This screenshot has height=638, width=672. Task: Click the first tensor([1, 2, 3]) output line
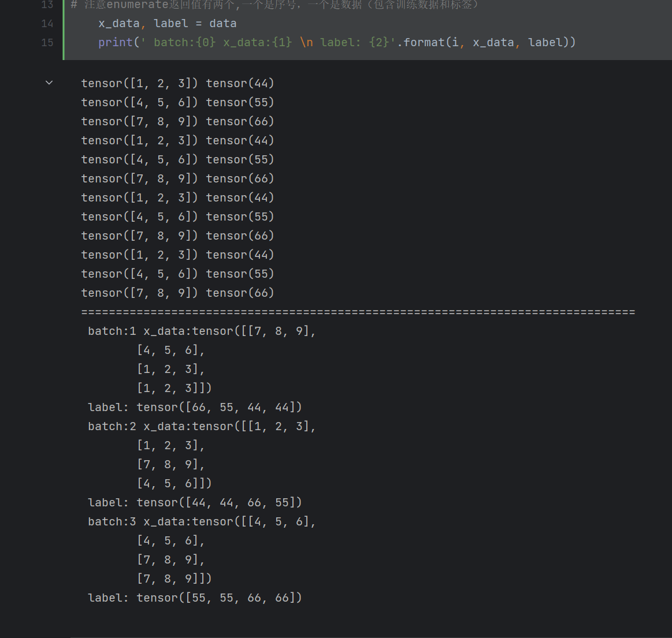[x=177, y=83]
